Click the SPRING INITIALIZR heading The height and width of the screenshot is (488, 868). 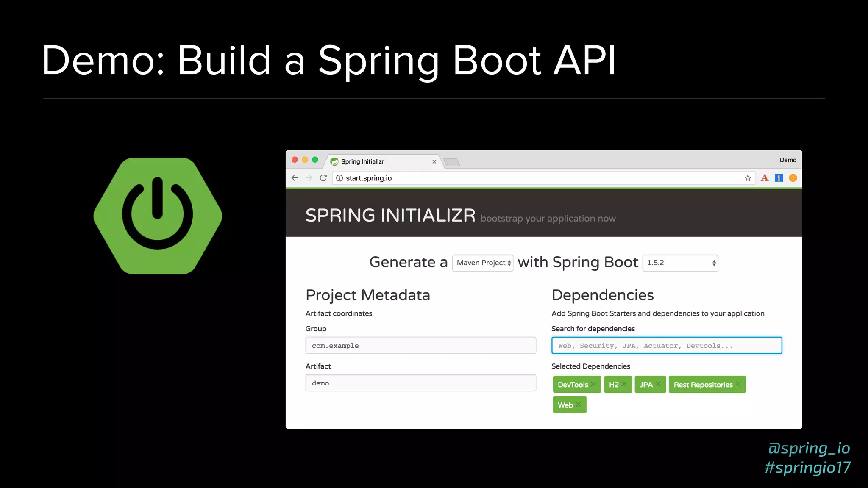click(390, 216)
